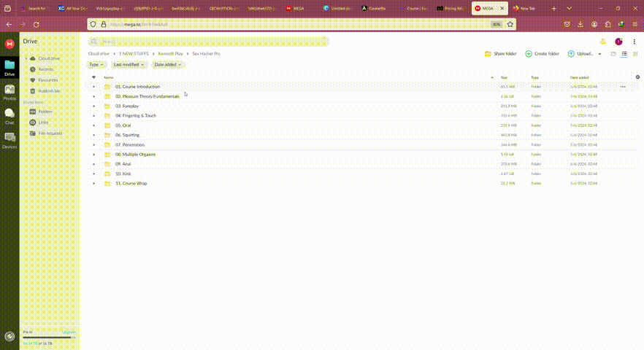Switch to grid thumbnail view

point(635,54)
